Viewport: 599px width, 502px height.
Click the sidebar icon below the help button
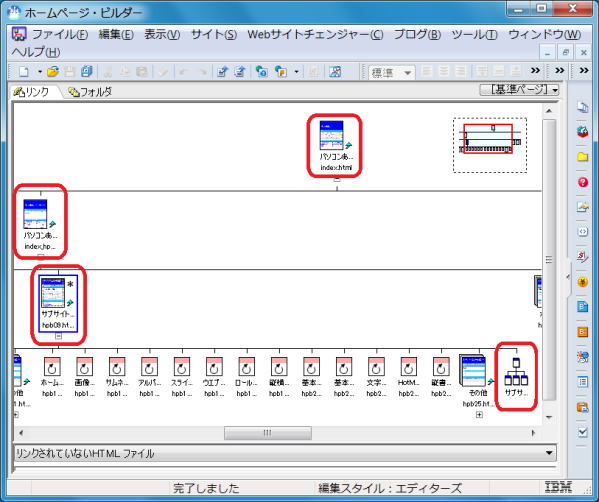pyautogui.click(x=582, y=207)
